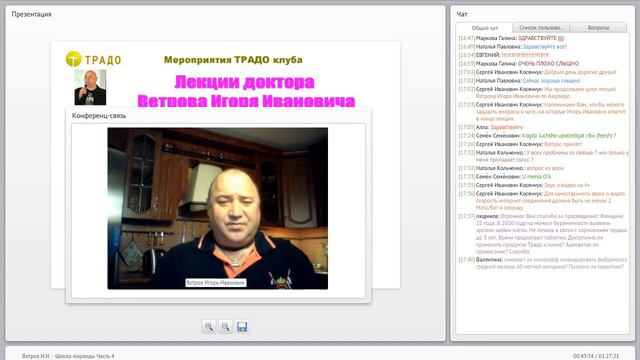Click the Мероприятия ТРАДО клуба heading
Screen dimensions: 640x360
(x=233, y=60)
